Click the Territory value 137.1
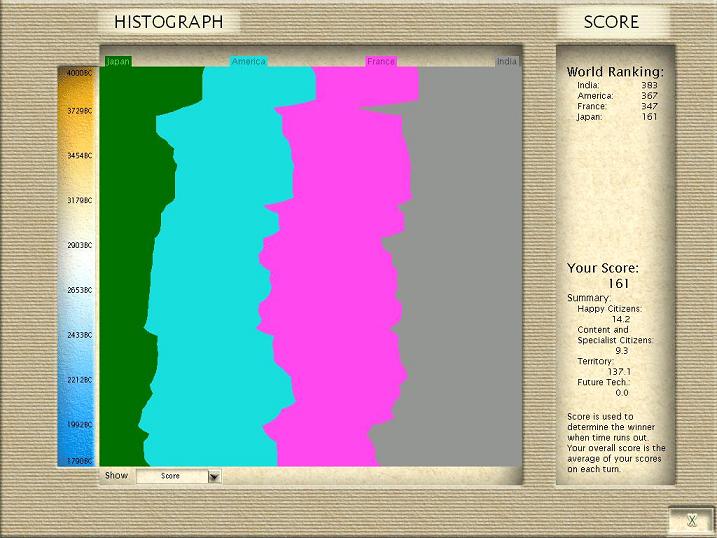 [620, 372]
